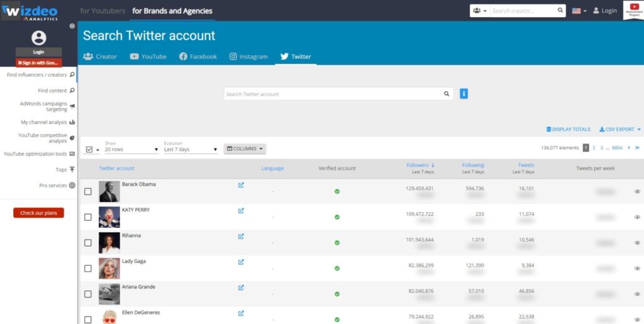The image size is (644, 324).
Task: Expand the Show 20 rows dropdown
Action: point(131,149)
